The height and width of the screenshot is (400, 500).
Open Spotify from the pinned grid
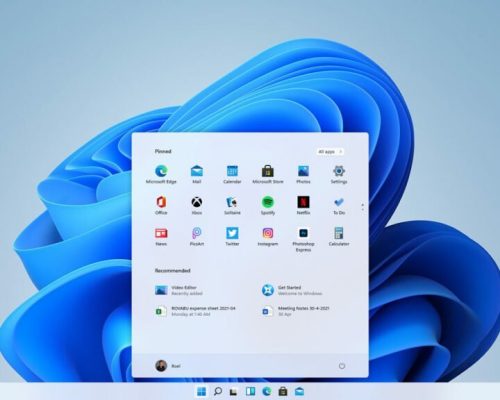click(x=268, y=205)
